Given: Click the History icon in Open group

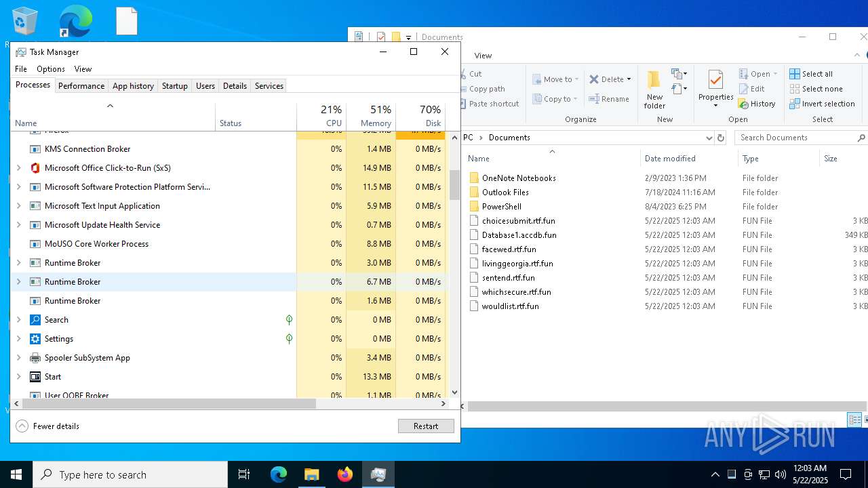Looking at the screenshot, I should pos(743,104).
